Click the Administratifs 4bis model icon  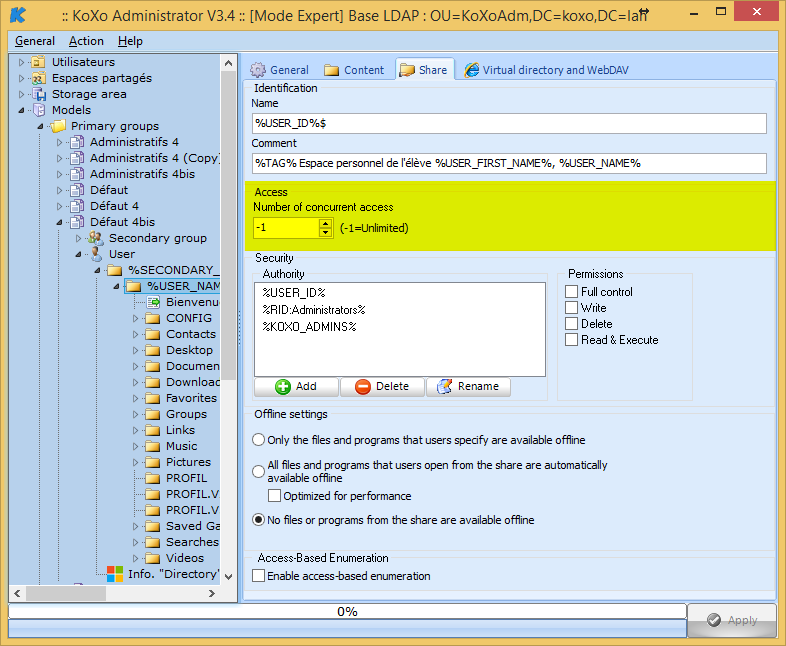(76, 174)
